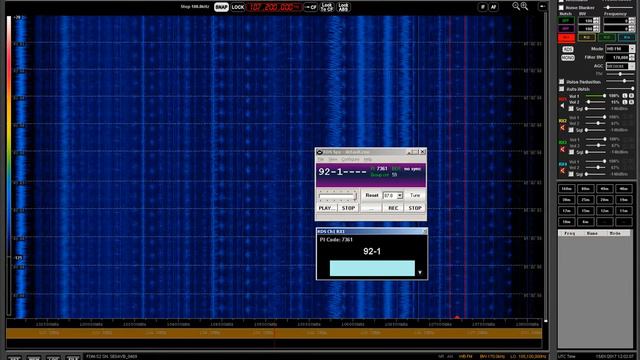Toggle the second purple notch button
The height and width of the screenshot is (360, 640).
[566, 29]
